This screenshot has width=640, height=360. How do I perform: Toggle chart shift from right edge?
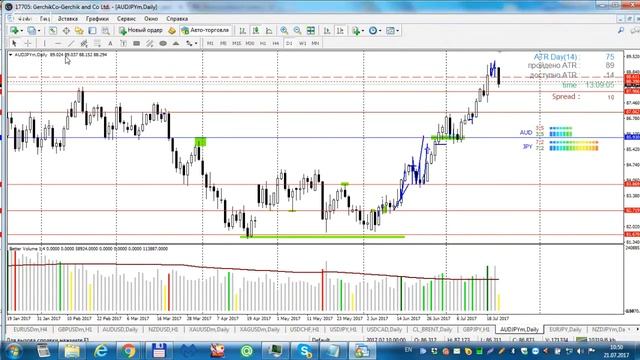pyautogui.click(x=340, y=31)
